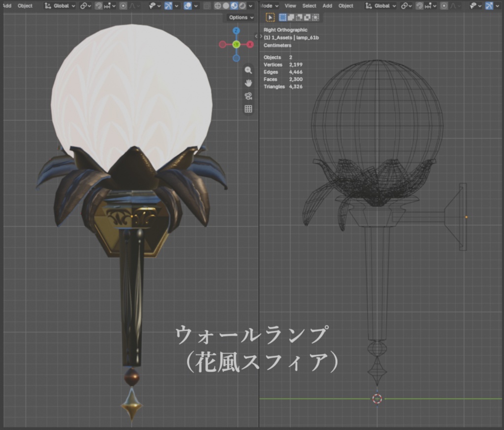
Task: Open Global orientation dropdown in right viewport
Action: click(381, 6)
